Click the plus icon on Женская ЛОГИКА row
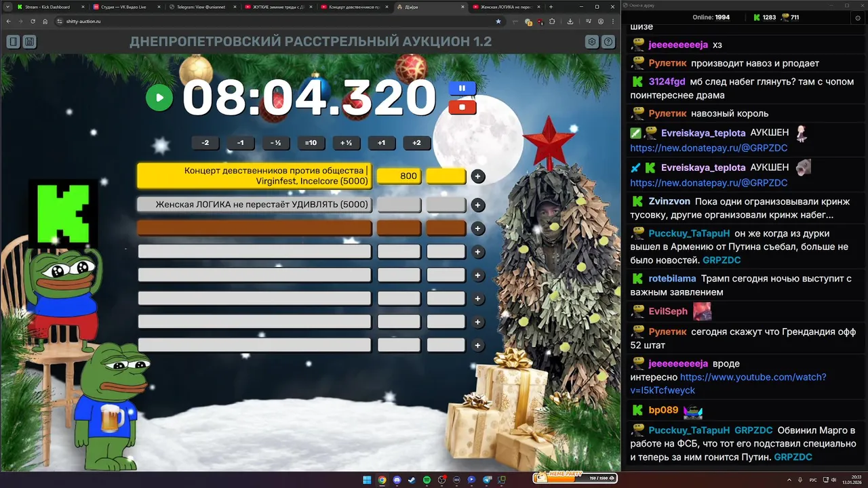 tap(477, 205)
